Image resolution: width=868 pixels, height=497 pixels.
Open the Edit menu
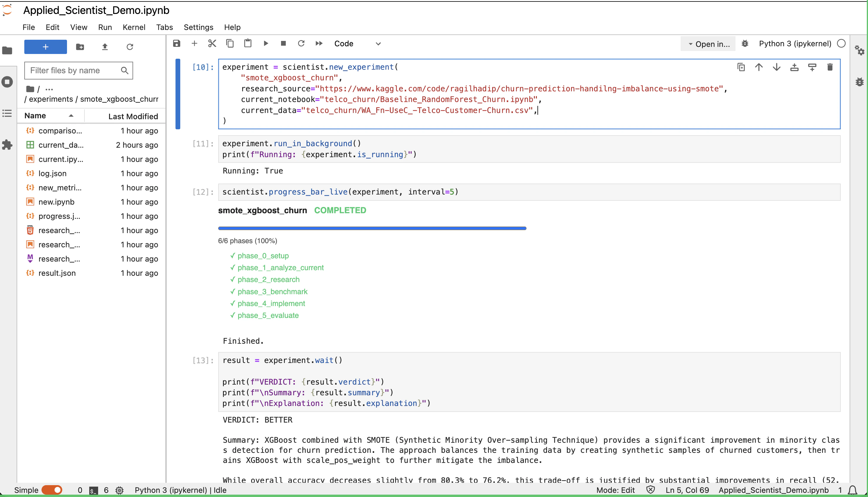52,27
